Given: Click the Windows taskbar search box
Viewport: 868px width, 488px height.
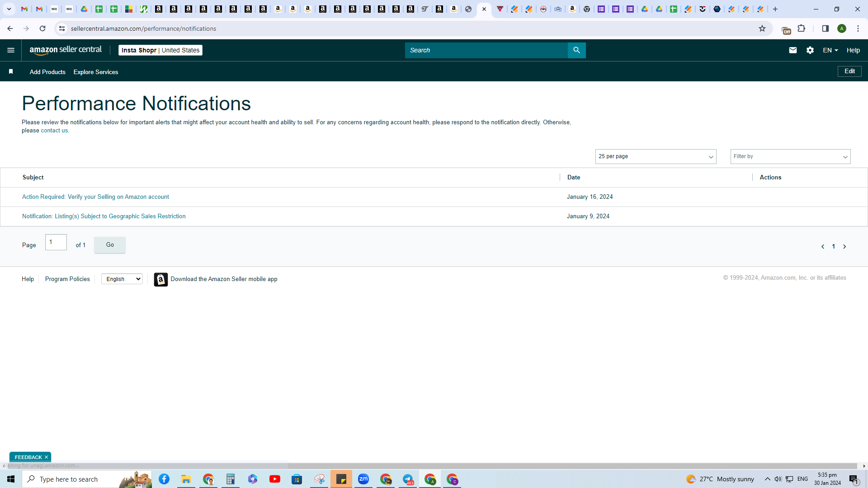Looking at the screenshot, I should (87, 479).
